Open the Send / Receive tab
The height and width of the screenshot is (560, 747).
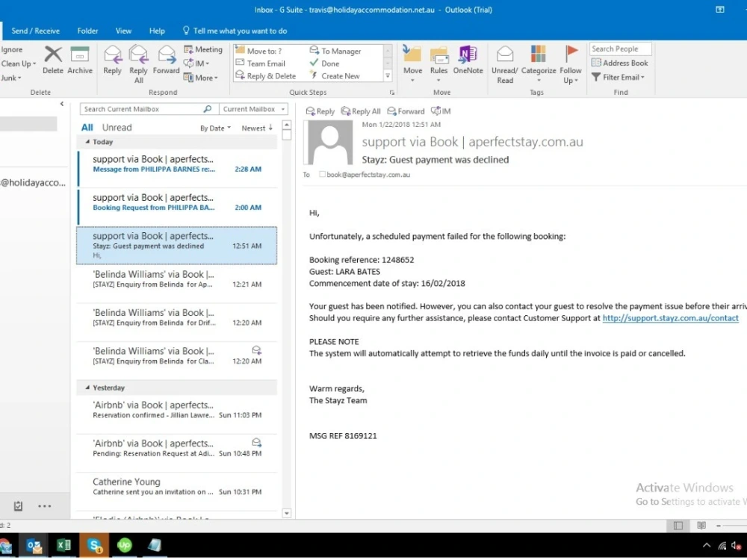pos(36,31)
